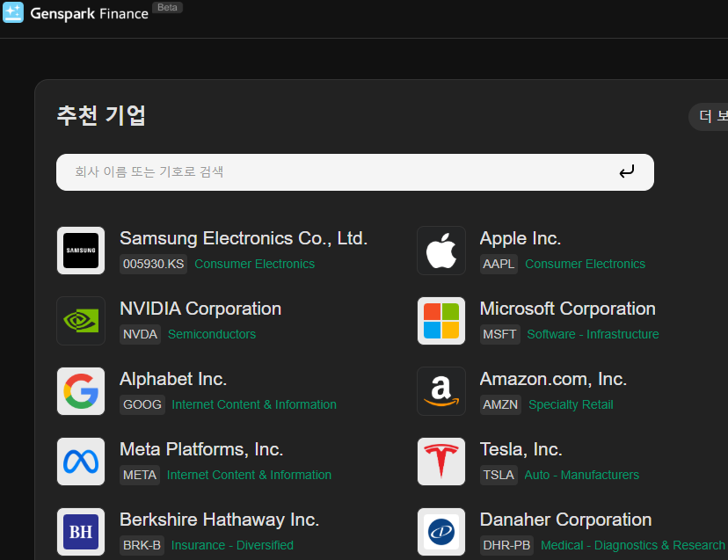
Task: Click the AAPL ticker badge
Action: [x=499, y=264]
